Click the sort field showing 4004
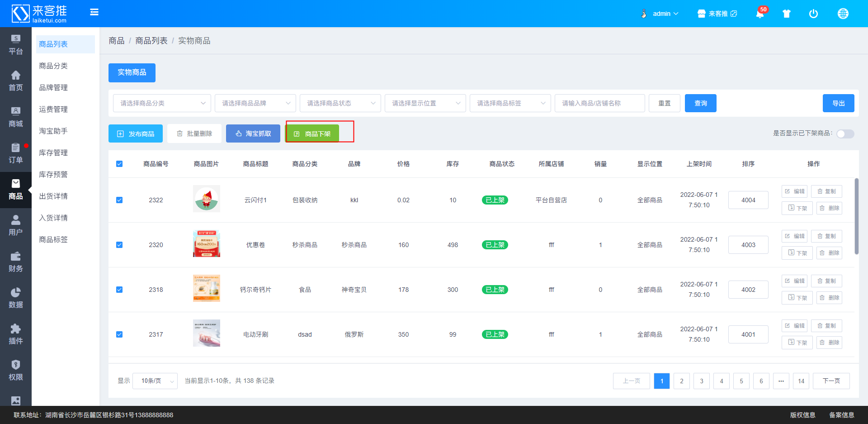The height and width of the screenshot is (424, 868). [748, 200]
